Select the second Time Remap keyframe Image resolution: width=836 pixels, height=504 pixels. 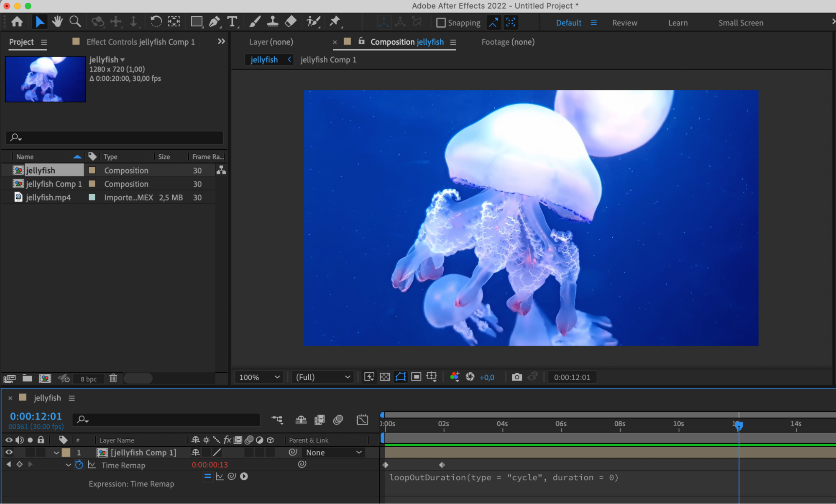click(x=442, y=465)
